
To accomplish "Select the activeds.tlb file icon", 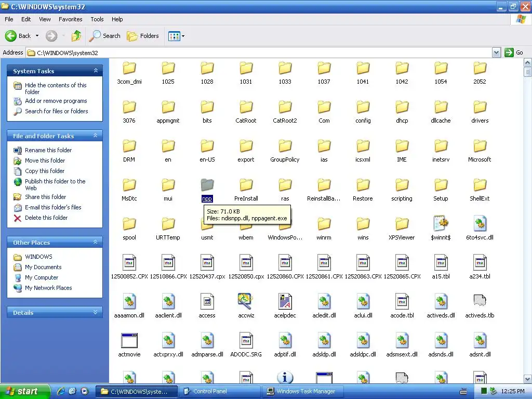I will [480, 301].
